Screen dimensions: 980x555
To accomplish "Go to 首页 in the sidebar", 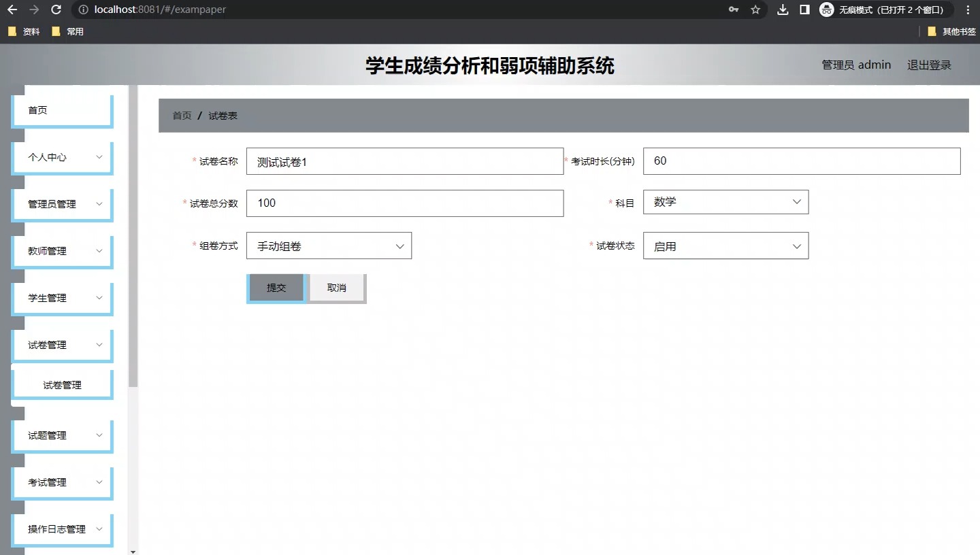I will point(62,111).
